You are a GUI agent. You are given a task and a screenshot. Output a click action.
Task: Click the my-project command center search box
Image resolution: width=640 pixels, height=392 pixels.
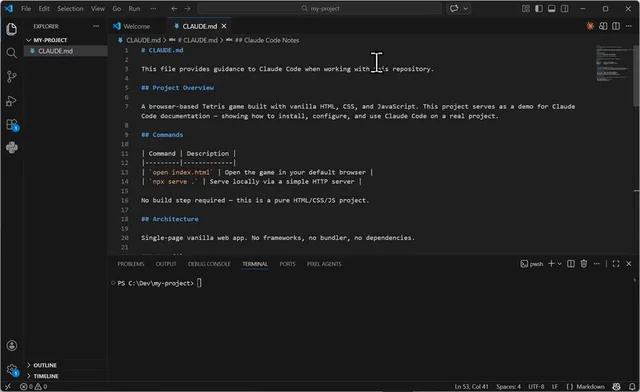click(320, 9)
